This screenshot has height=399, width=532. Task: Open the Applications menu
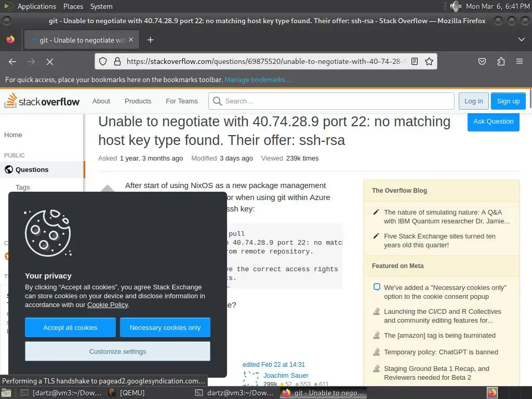(x=37, y=6)
